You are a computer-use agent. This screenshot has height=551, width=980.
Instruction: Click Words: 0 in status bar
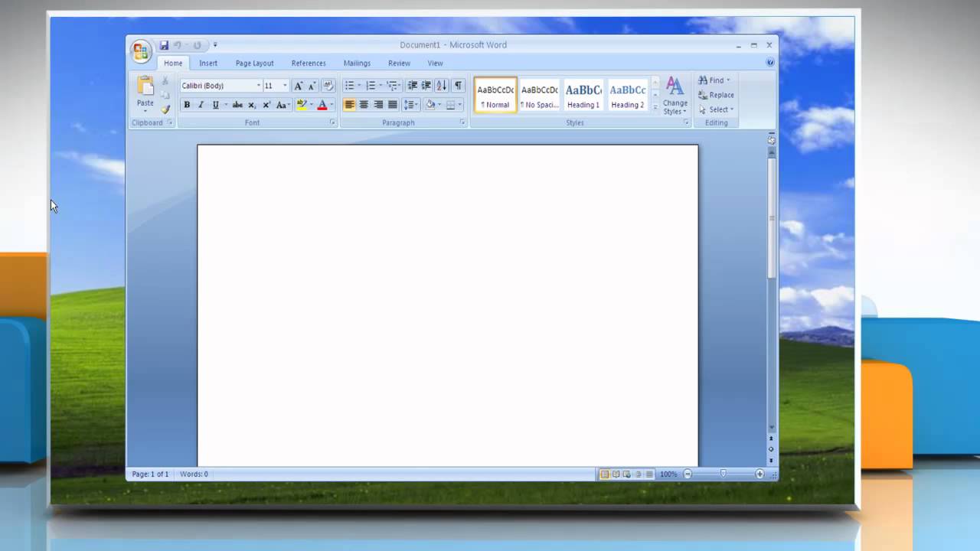click(x=194, y=474)
